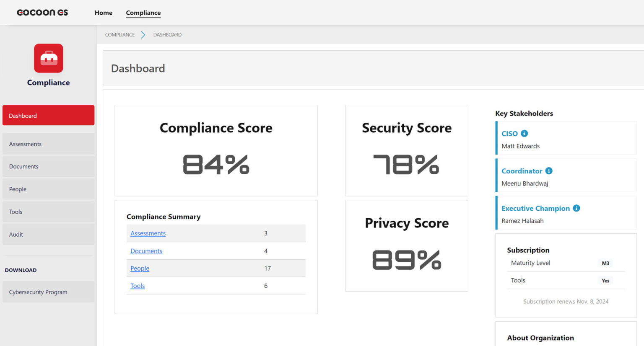This screenshot has width=644, height=346.
Task: Click the info icon beside Coordinator
Action: [549, 171]
